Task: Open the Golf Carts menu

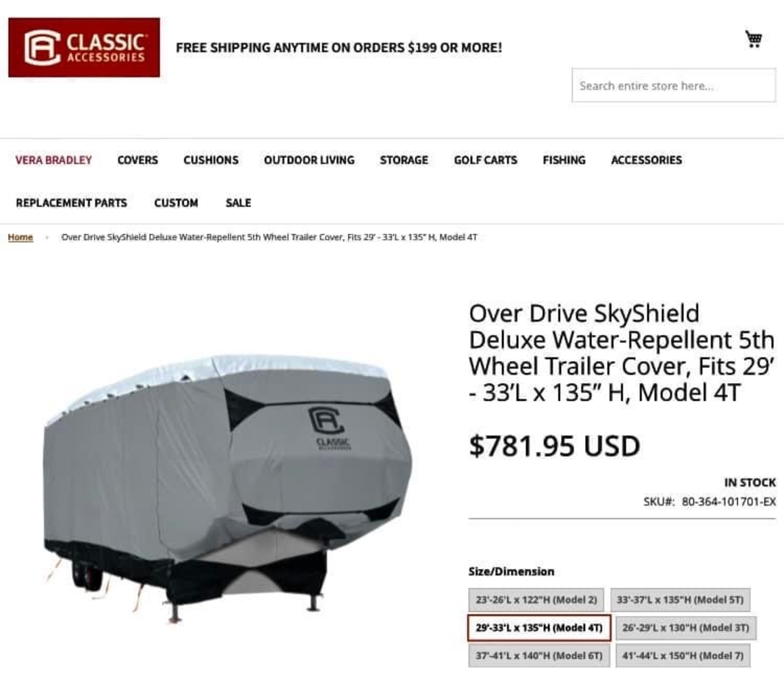Action: tap(486, 160)
